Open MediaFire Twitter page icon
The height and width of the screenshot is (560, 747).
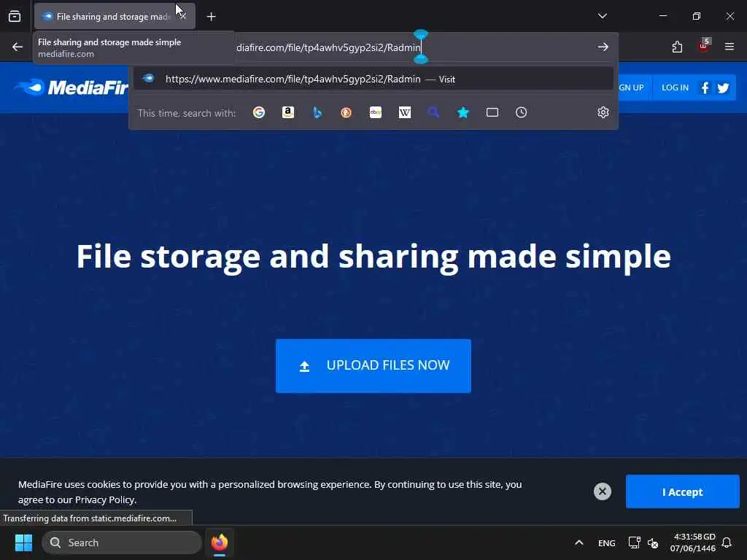[x=723, y=87]
